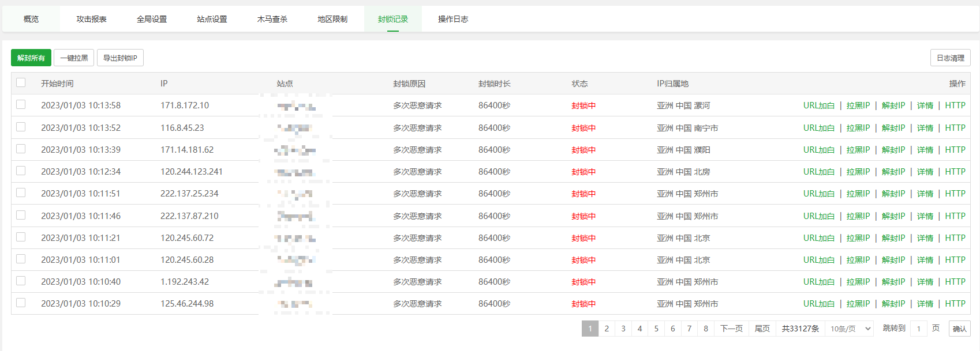Click HTTP for IP 222.137.25.234
This screenshot has height=351, width=980.
point(955,194)
